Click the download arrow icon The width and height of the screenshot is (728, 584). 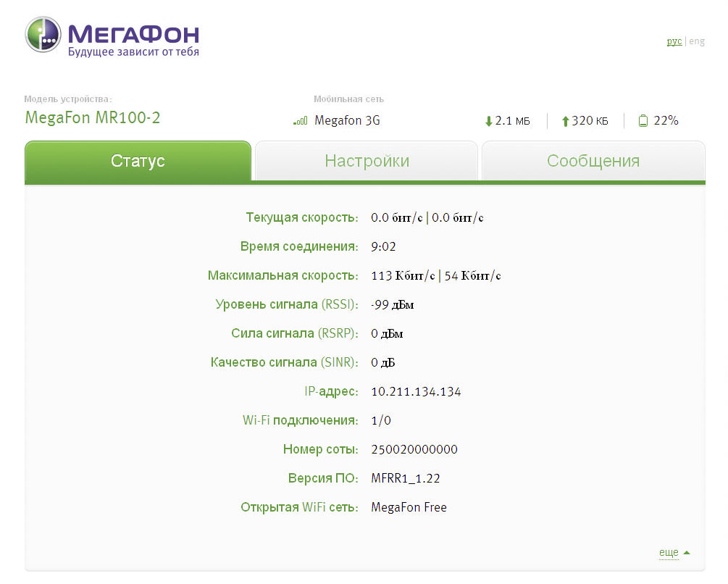[488, 122]
